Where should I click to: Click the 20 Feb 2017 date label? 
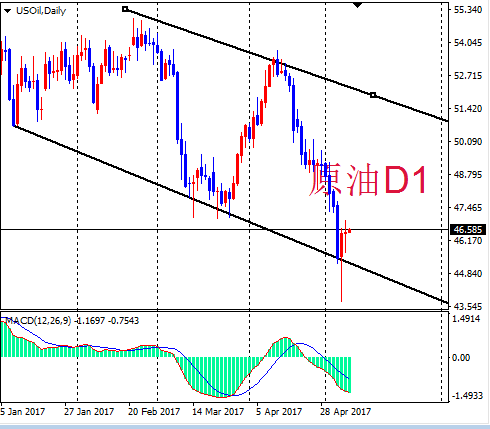(x=154, y=412)
